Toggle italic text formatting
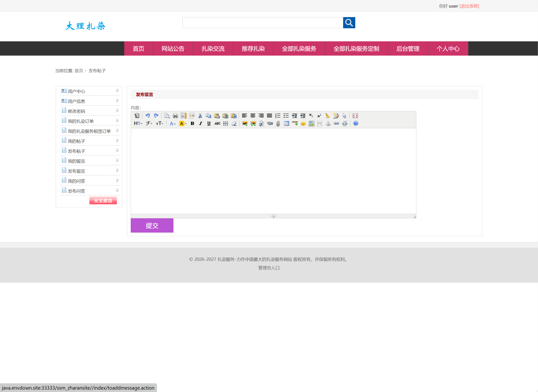Screen dimensions: 538x392 201,124
